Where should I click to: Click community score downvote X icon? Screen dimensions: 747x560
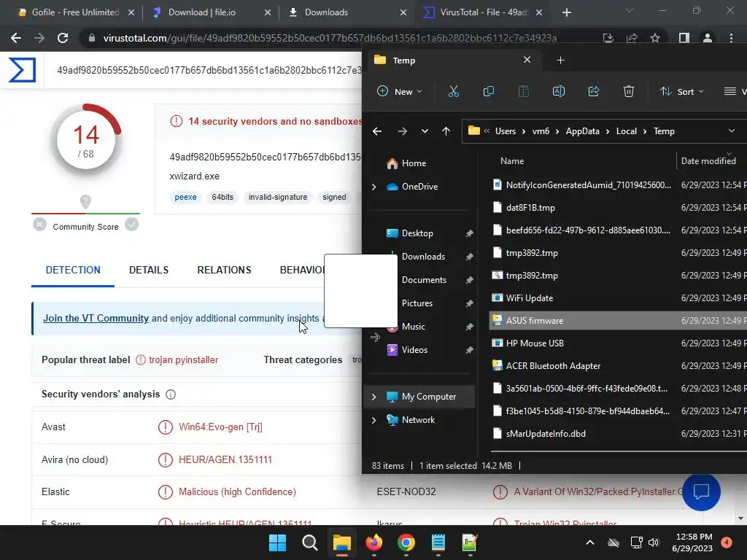point(40,225)
